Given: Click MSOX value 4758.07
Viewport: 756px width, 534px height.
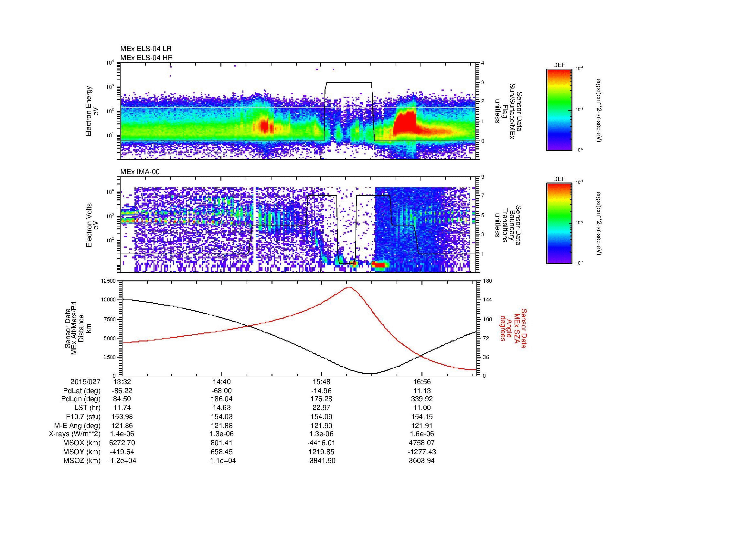Looking at the screenshot, I should 422,443.
